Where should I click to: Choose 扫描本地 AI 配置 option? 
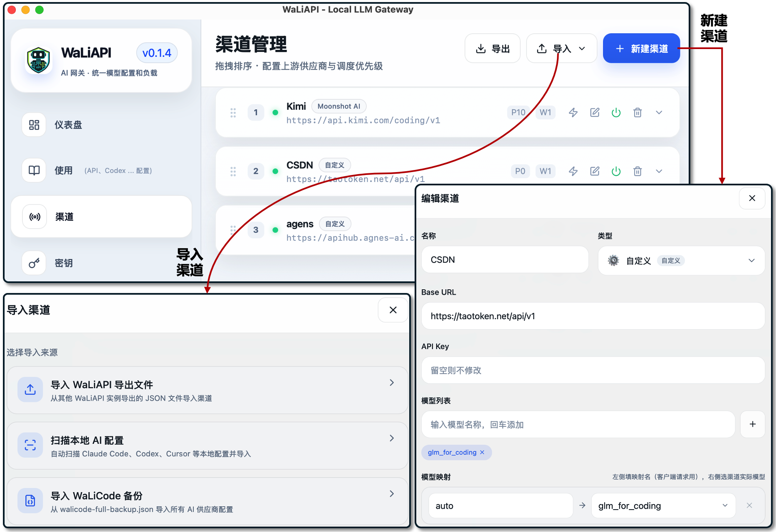207,446
